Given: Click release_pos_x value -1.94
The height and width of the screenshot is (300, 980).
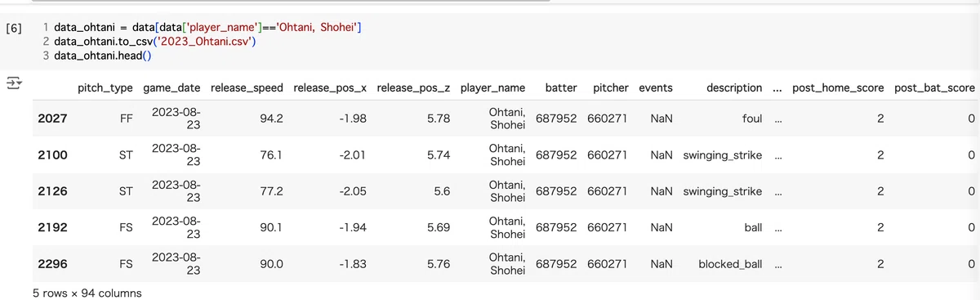Looking at the screenshot, I should pos(353,227).
